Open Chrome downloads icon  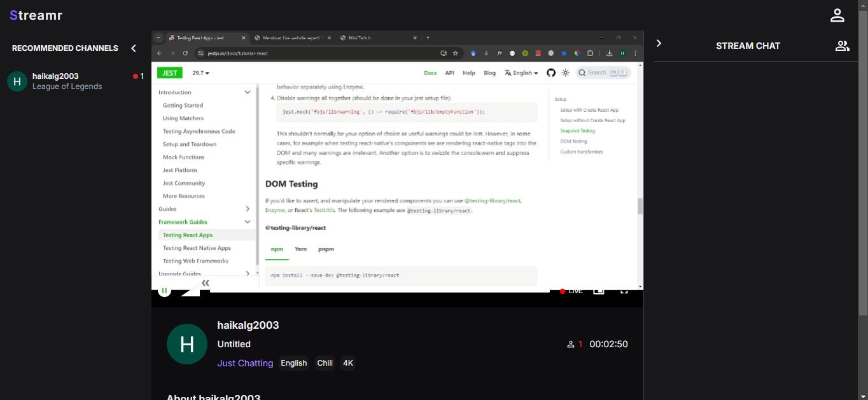611,53
